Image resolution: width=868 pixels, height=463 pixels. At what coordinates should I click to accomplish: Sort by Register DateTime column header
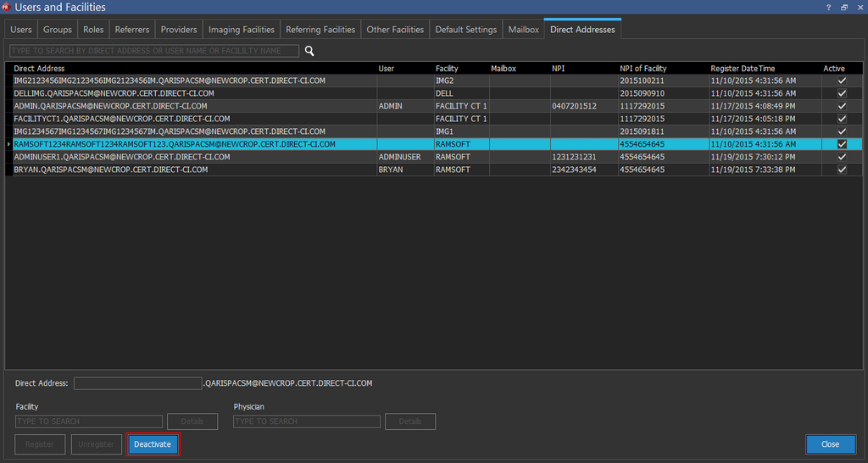(743, 69)
